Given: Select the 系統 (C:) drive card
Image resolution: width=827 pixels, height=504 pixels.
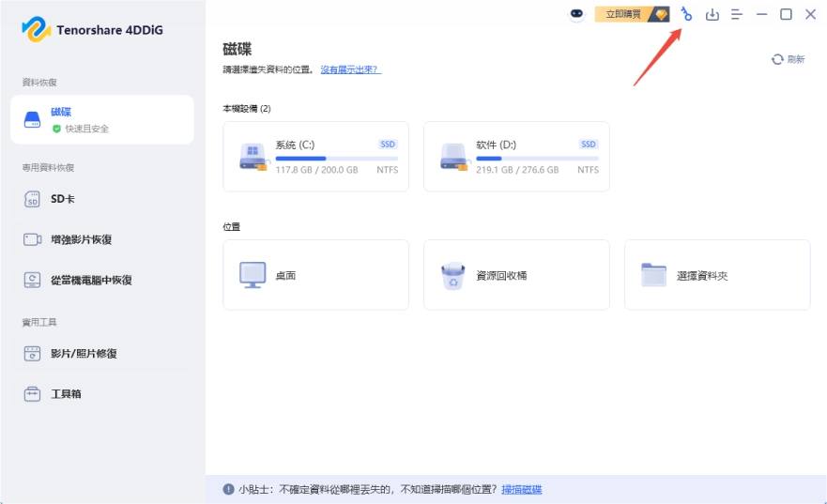Looking at the screenshot, I should tap(316, 157).
